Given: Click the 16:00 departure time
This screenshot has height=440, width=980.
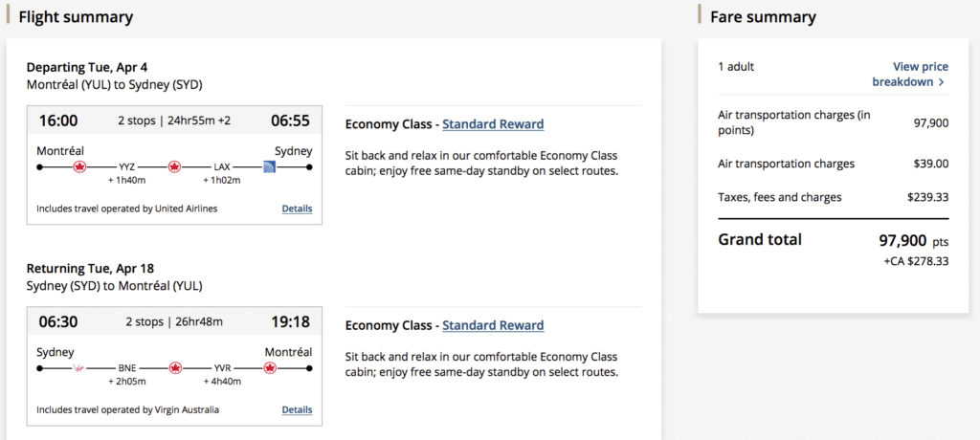Looking at the screenshot, I should pyautogui.click(x=58, y=121).
